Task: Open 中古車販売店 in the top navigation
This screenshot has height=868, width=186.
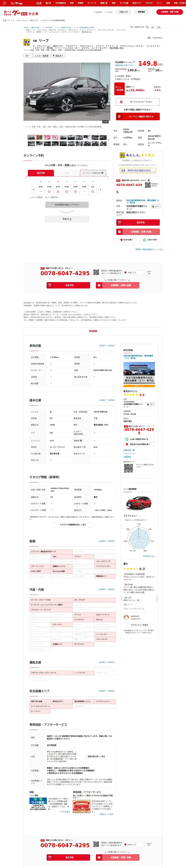Action: point(60,3)
